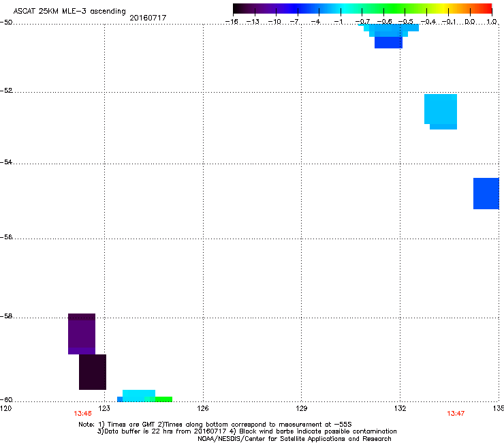Click the longitude axis label 132
504x443 pixels.
tap(400, 408)
